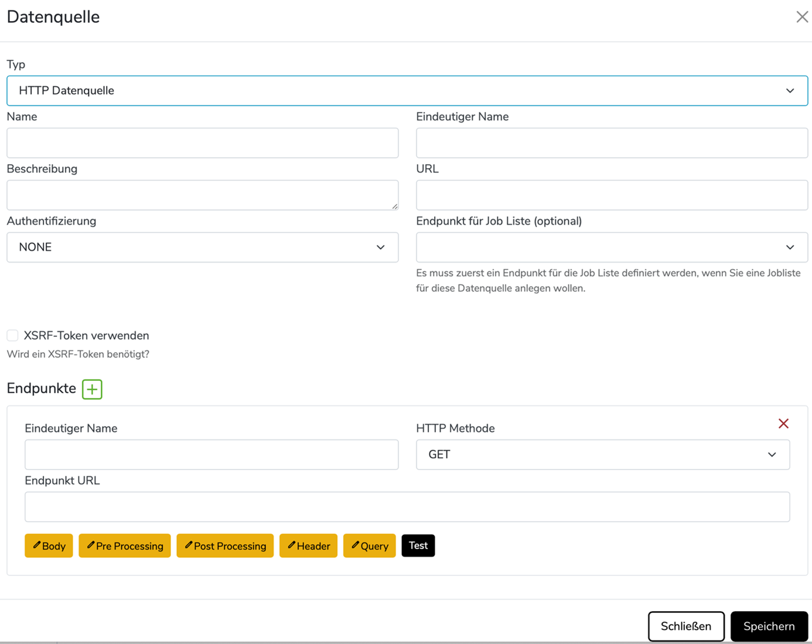
Task: Focus the endpoint's Eindeutiger Name field
Action: pos(211,455)
